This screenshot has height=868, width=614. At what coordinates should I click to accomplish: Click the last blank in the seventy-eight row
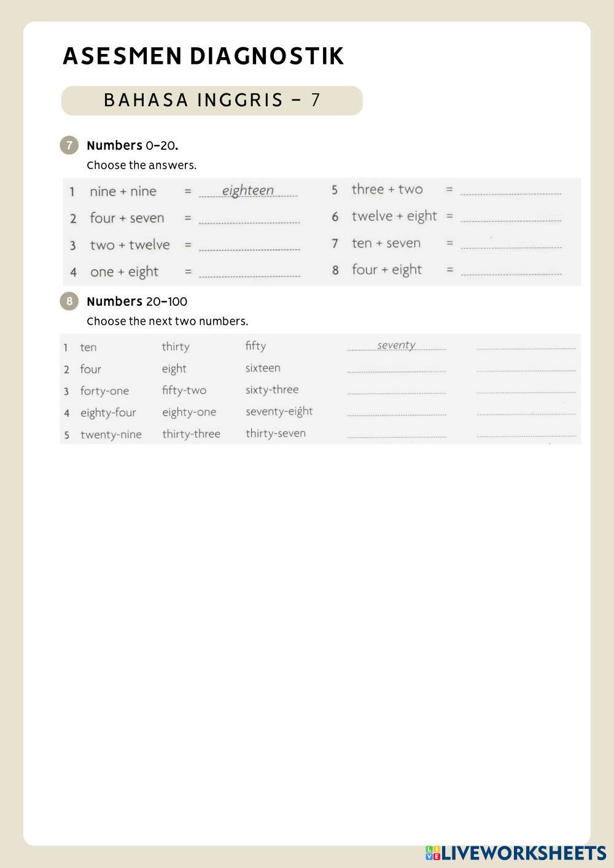coord(526,411)
